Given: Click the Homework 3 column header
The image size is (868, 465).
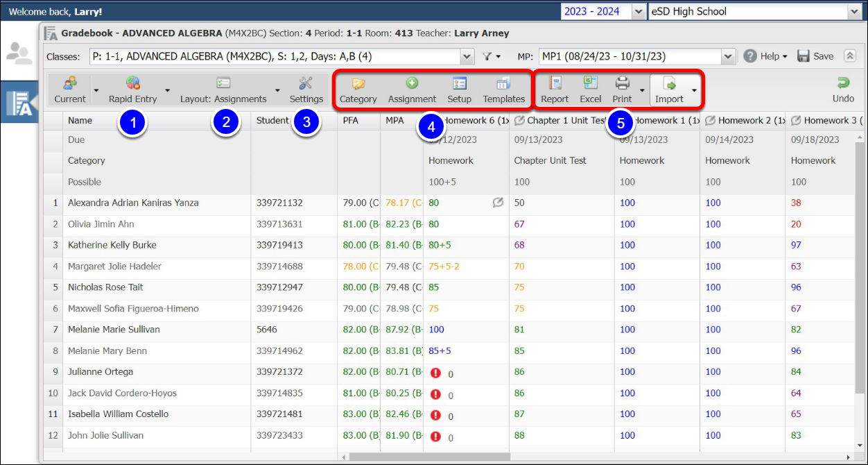Looking at the screenshot, I should (x=825, y=120).
